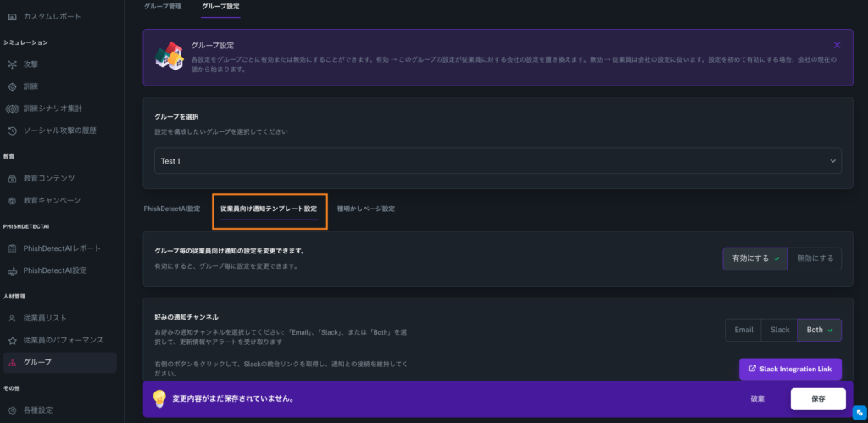Choose Email as notification channel
868x423 pixels.
point(743,330)
